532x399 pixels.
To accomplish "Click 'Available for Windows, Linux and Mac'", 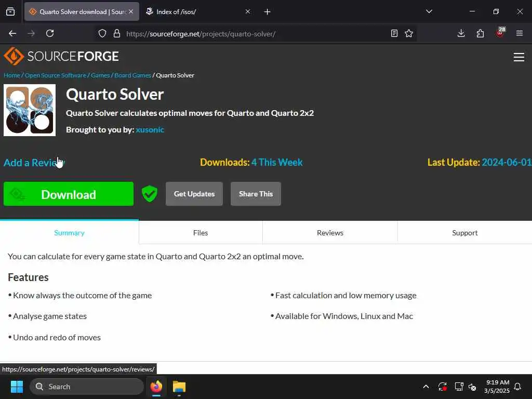I will tap(344, 316).
